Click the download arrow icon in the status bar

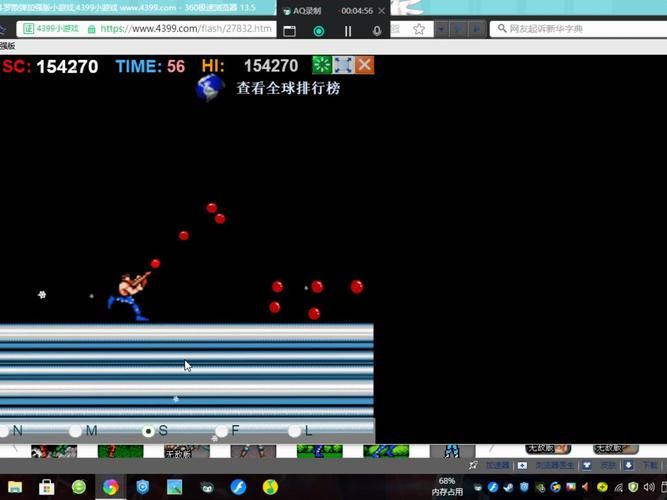[x=628, y=466]
